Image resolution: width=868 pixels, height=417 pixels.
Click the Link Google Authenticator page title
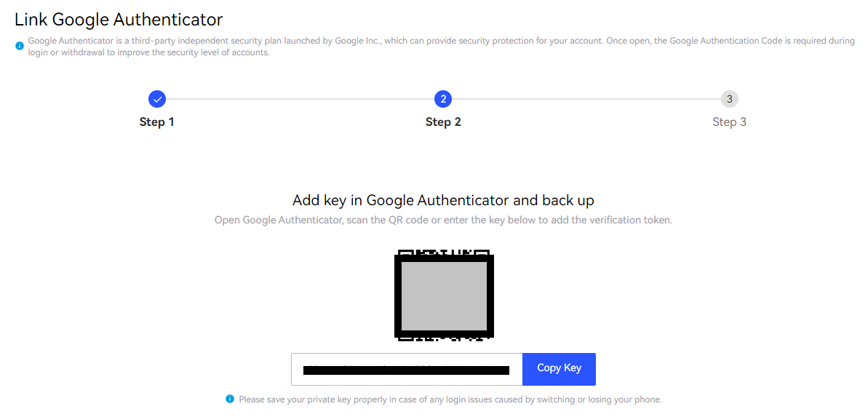(119, 20)
